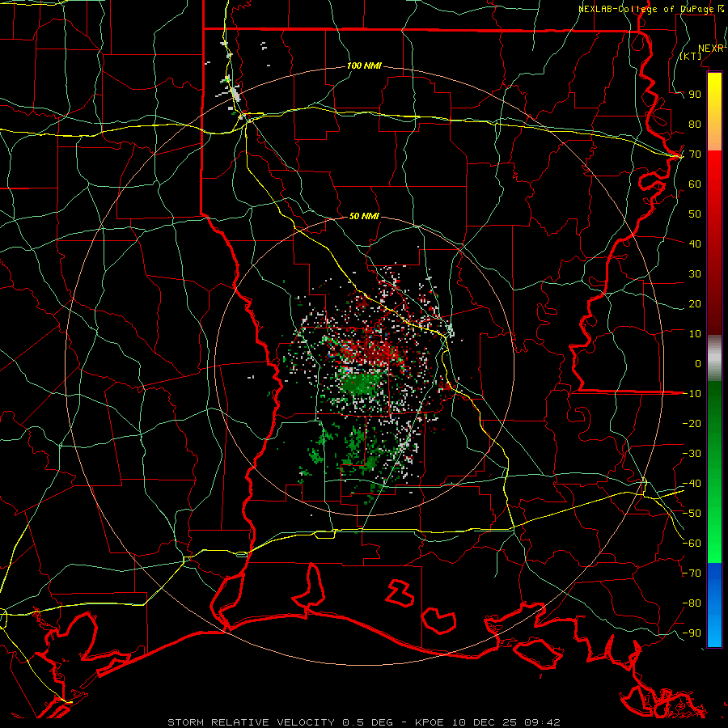The image size is (728, 728).
Task: Select the 90 value on velocity scale
Action: pyautogui.click(x=695, y=95)
